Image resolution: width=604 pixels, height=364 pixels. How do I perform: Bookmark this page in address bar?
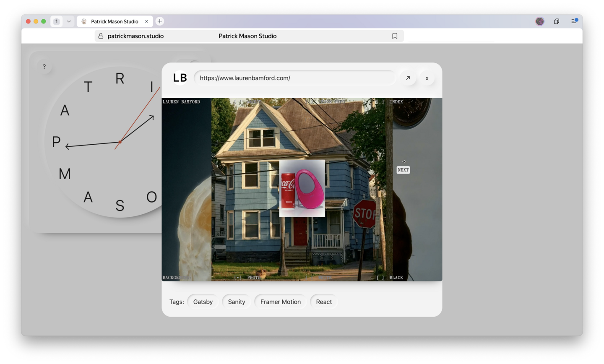click(x=395, y=36)
